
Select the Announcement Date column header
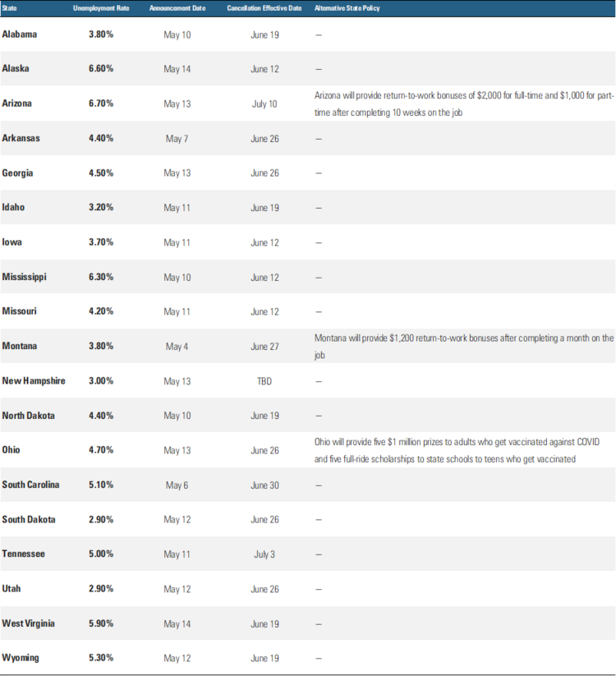[x=177, y=8]
